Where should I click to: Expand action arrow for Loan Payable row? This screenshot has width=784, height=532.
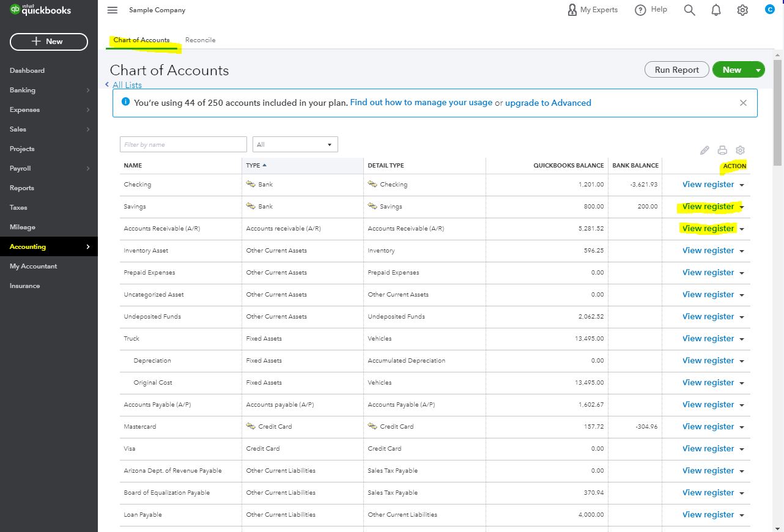point(742,515)
